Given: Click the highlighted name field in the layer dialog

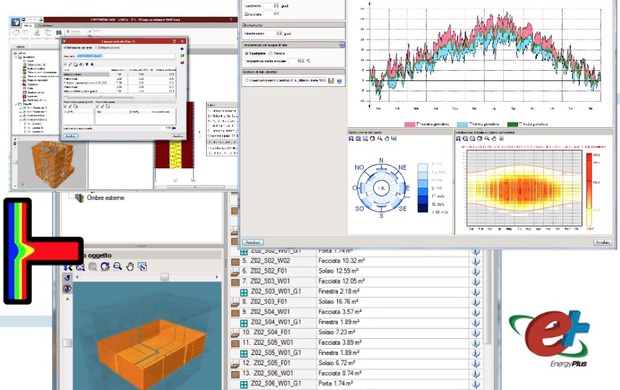Looking at the screenshot, I should click(x=126, y=56).
